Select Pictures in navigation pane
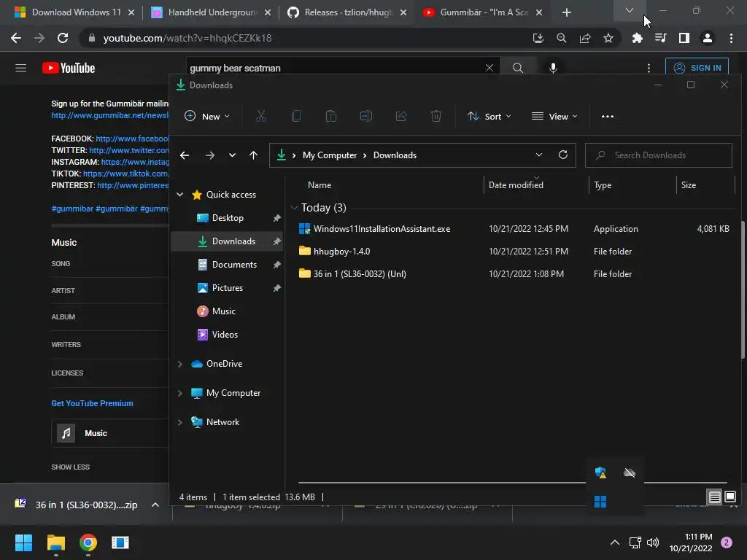The image size is (747, 560). 227,287
